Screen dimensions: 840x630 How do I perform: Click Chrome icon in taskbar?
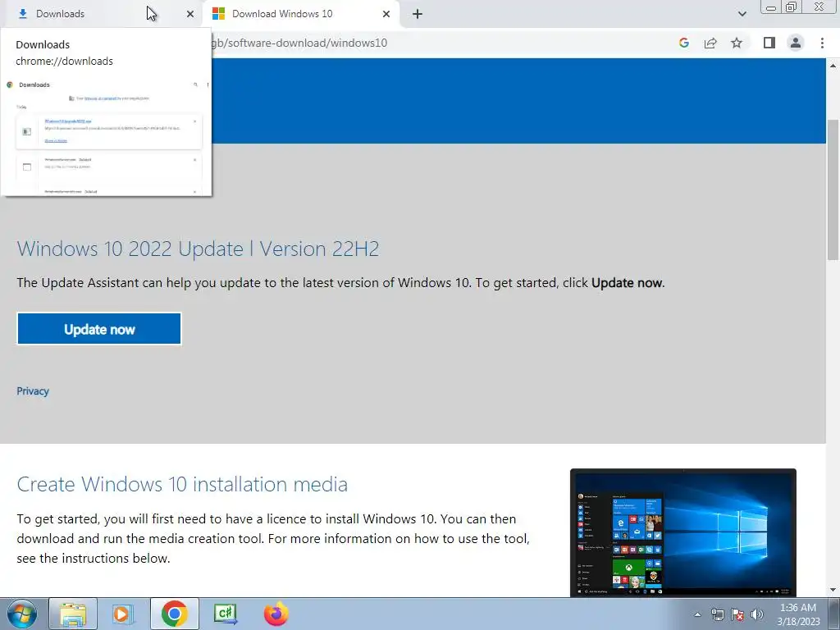click(174, 614)
